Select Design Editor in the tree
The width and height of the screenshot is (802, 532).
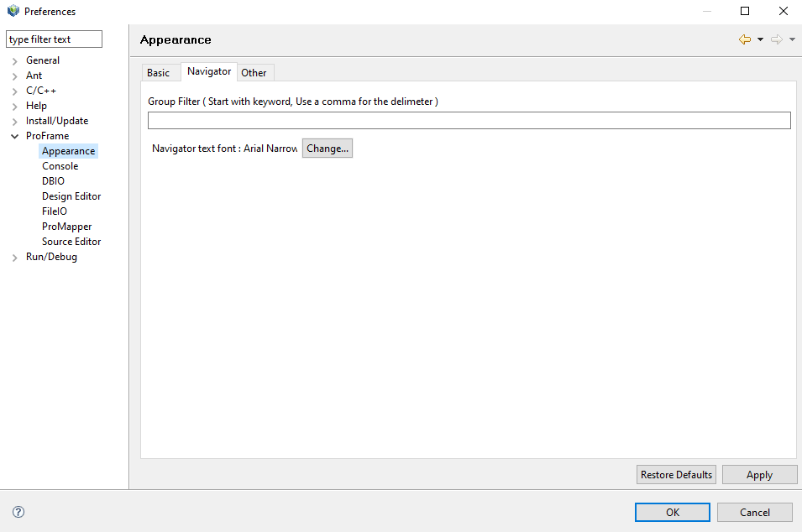coord(71,196)
